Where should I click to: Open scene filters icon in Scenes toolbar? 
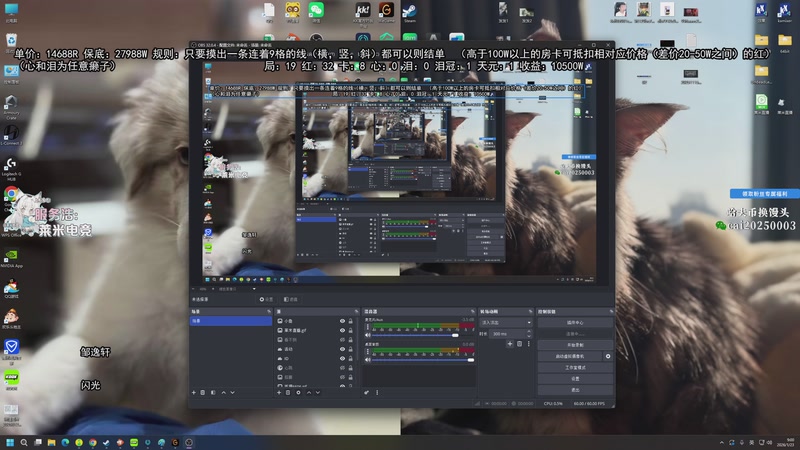pos(213,392)
